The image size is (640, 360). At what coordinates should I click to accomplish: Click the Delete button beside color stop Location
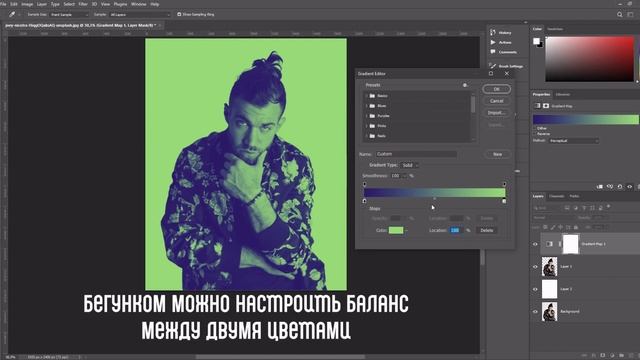tap(487, 230)
